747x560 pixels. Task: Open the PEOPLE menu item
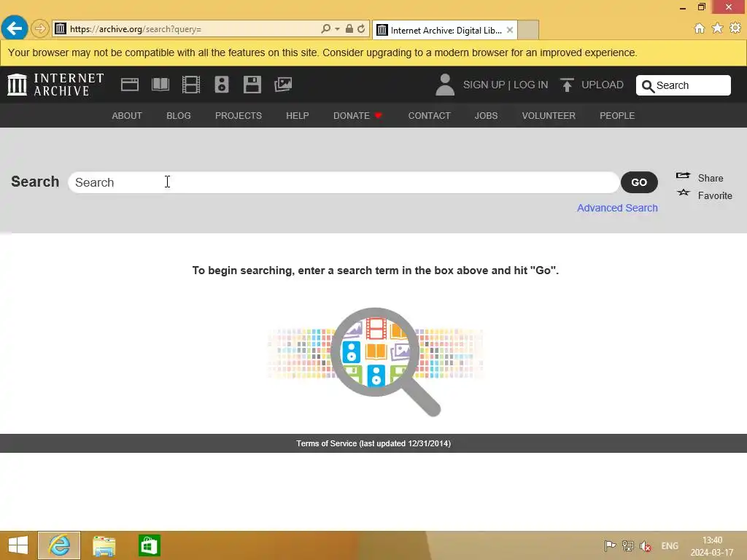point(617,116)
